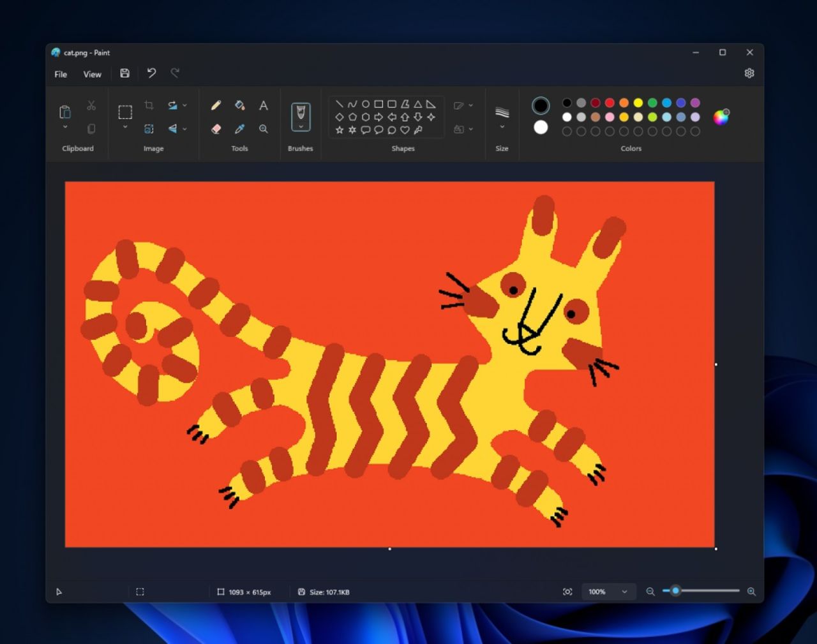
Task: Click the fit-to-screen icon in status bar
Action: tap(567, 592)
